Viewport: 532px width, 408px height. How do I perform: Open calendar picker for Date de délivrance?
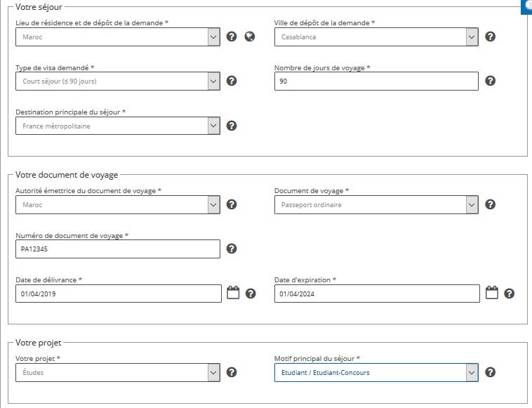pyautogui.click(x=233, y=293)
